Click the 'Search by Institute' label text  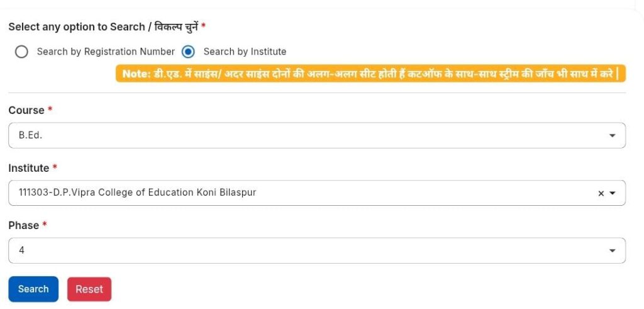coord(245,52)
